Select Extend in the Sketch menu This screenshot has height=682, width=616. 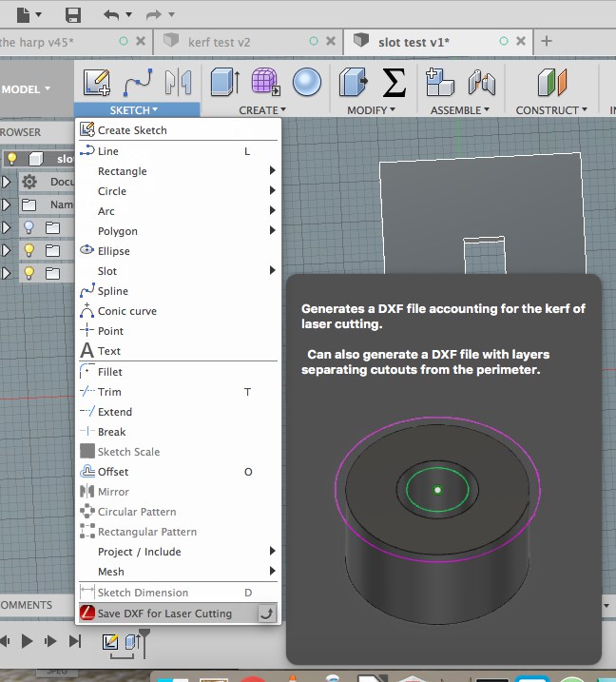[x=178, y=412]
